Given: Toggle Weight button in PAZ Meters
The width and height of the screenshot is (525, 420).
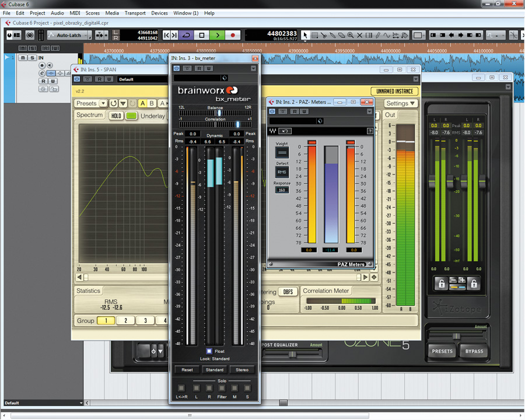Looking at the screenshot, I should pos(282,153).
